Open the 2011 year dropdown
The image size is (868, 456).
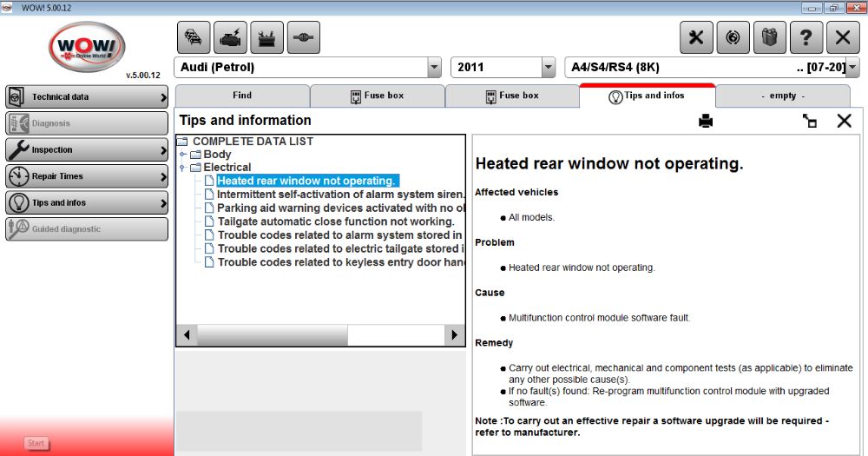(x=548, y=68)
